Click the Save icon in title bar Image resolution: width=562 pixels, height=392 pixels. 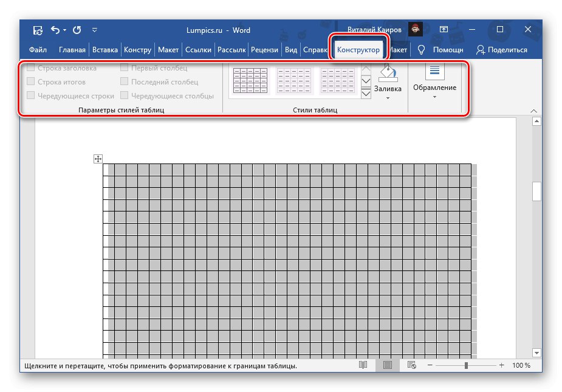38,30
